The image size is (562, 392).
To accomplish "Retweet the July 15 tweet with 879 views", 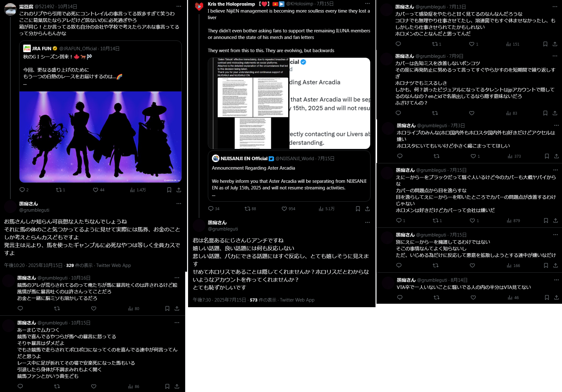I will click(x=435, y=220).
